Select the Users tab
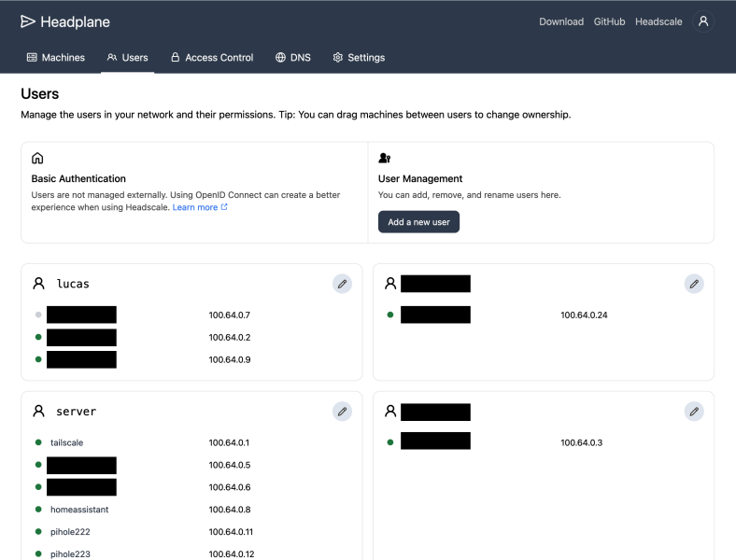Image resolution: width=736 pixels, height=560 pixels. tap(128, 58)
